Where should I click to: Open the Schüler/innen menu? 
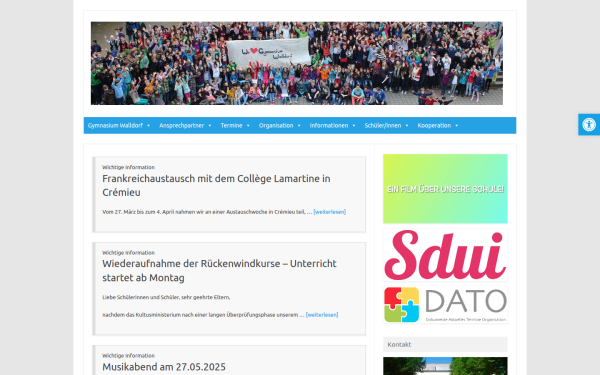coord(383,126)
